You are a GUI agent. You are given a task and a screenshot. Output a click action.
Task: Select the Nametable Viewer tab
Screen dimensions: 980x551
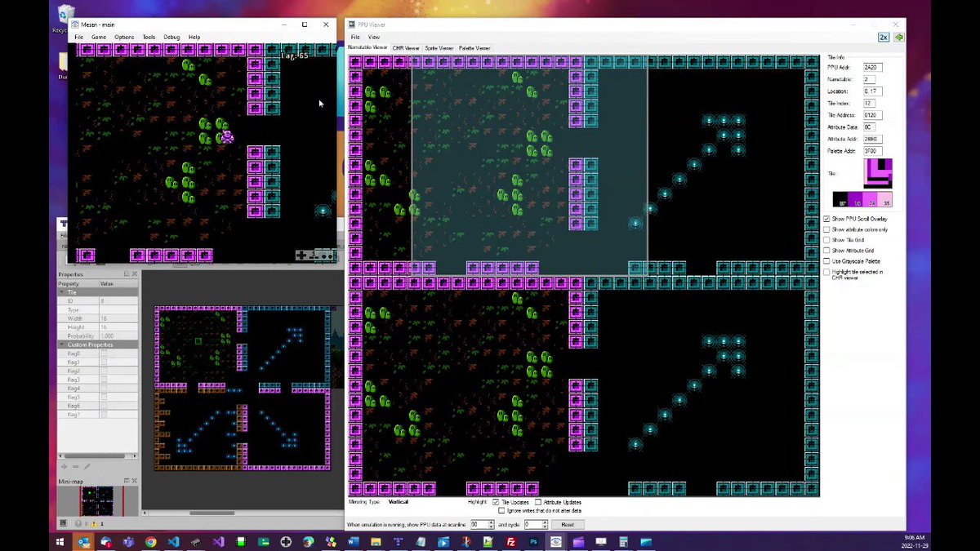click(367, 47)
